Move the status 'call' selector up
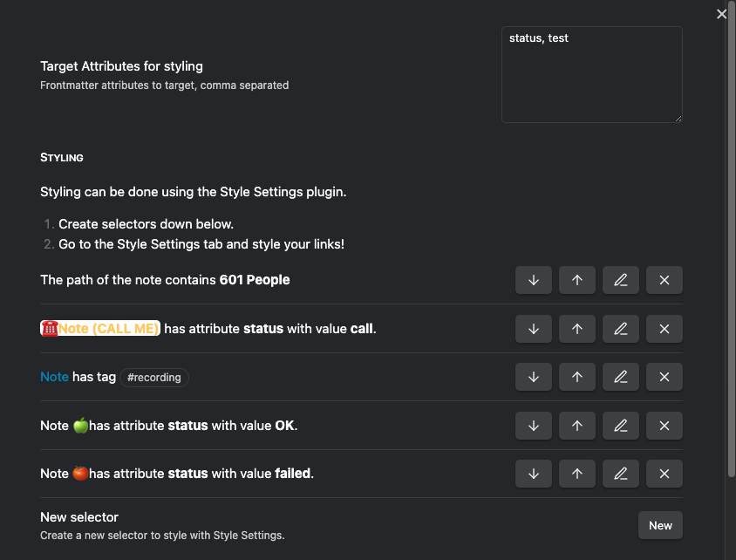 (577, 329)
